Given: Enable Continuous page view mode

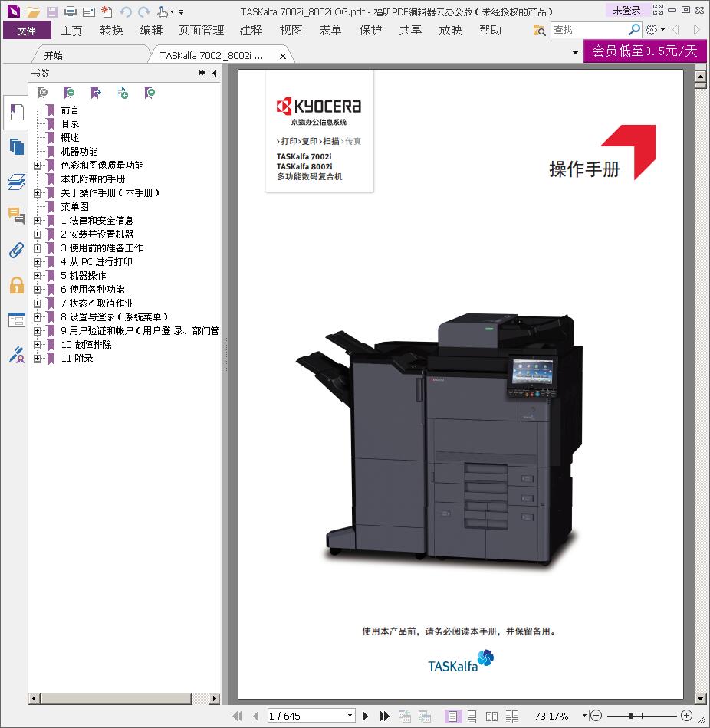Looking at the screenshot, I should pos(472,716).
